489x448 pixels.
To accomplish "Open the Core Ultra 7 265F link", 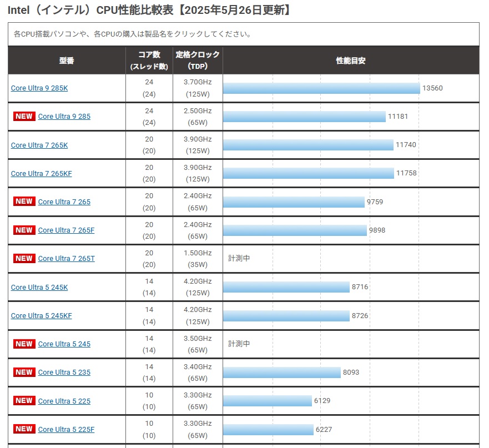I will click(x=66, y=230).
